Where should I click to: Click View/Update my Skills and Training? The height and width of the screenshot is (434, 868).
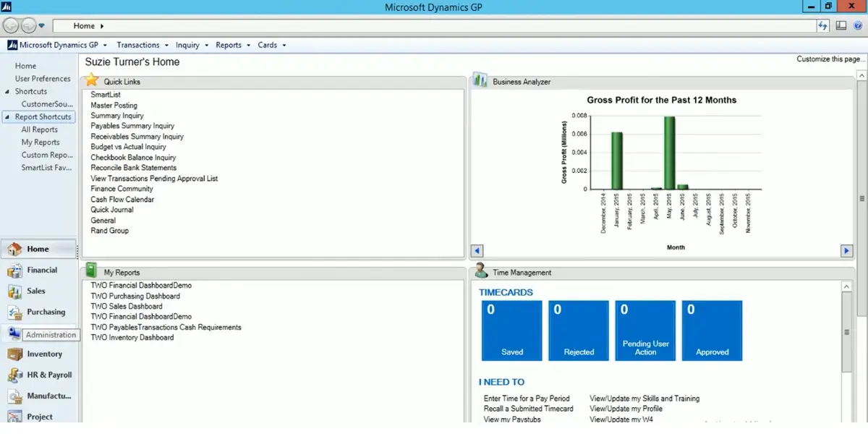(x=644, y=399)
